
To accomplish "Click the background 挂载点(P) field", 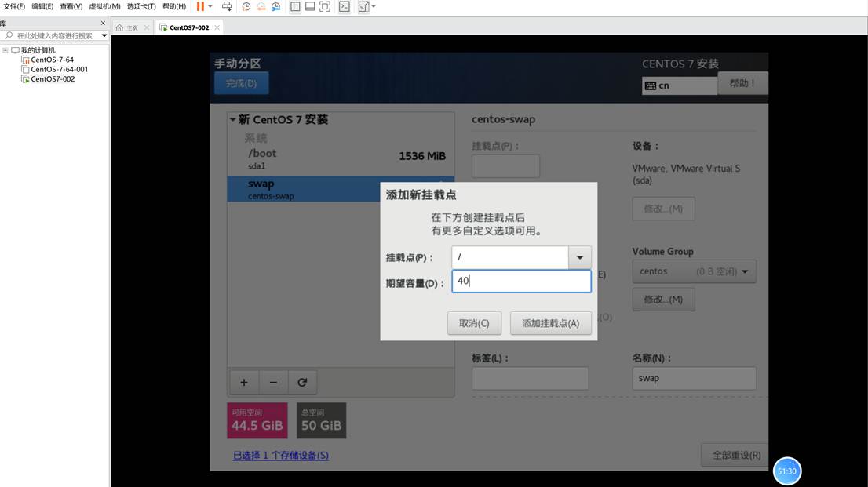I will pyautogui.click(x=506, y=166).
